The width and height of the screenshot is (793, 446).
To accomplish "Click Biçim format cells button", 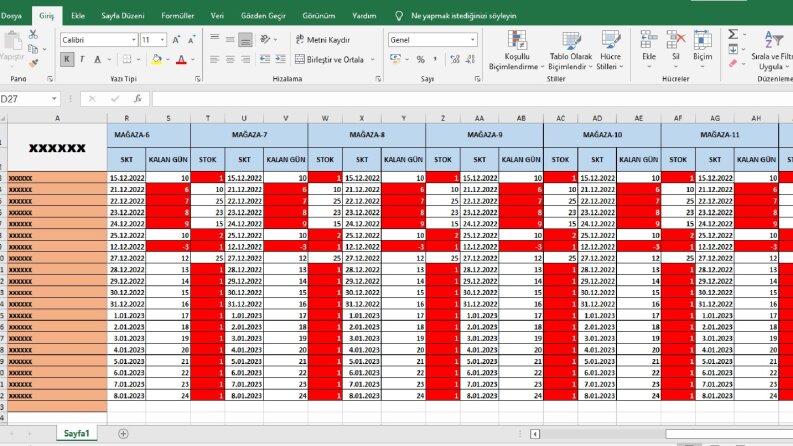I will (x=702, y=50).
